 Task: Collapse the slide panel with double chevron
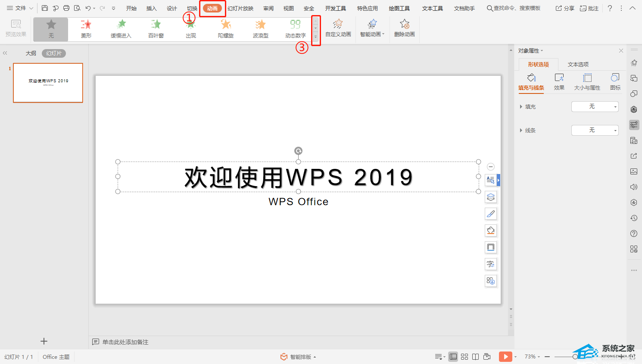5,53
